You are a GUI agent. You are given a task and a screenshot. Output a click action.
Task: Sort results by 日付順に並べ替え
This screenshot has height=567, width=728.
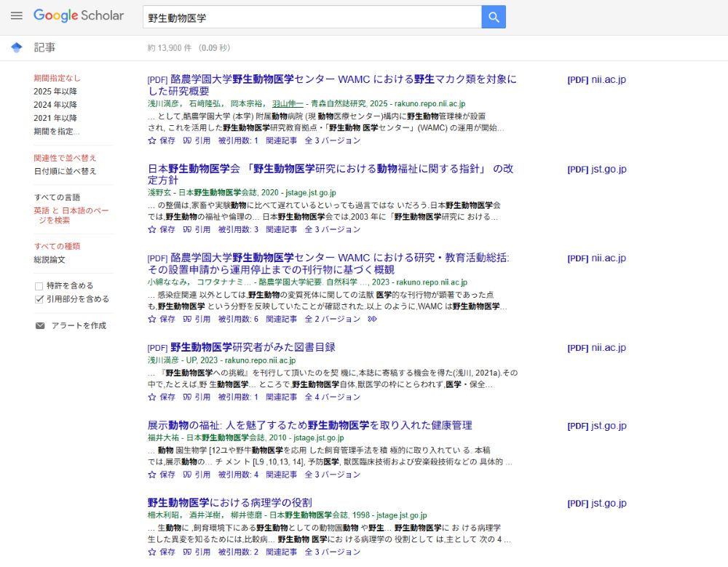coord(65,171)
